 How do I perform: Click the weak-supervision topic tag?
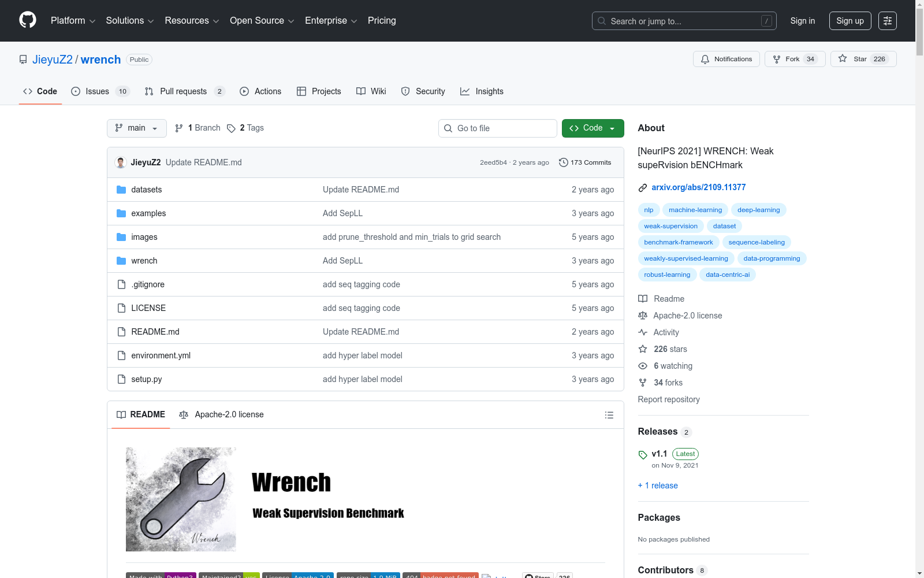point(671,226)
